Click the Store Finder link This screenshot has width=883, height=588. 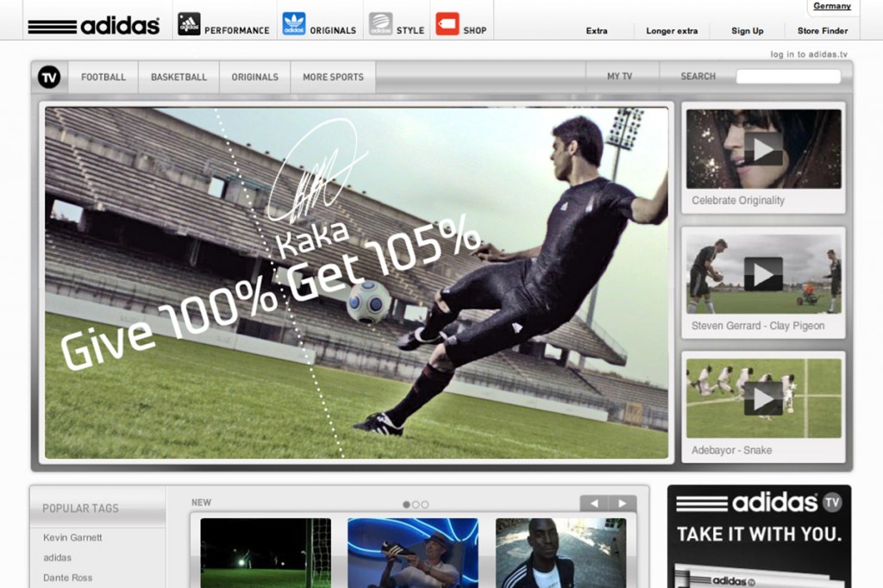822,31
